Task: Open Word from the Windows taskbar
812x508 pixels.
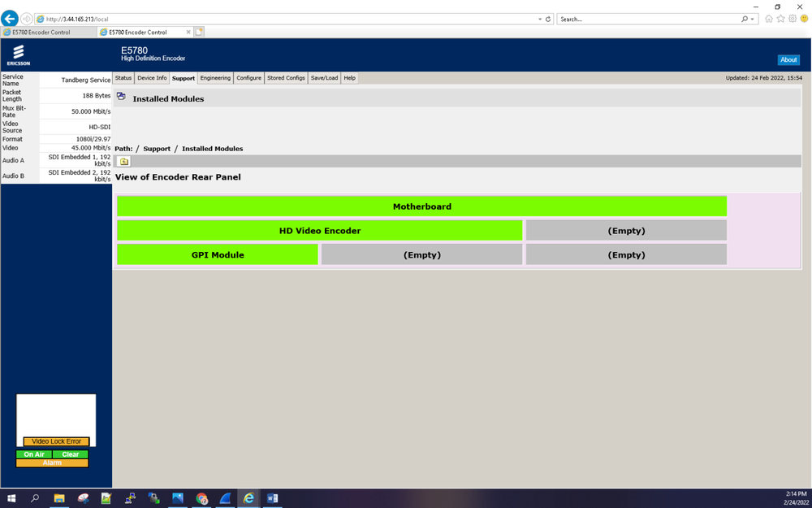Action: coord(273,498)
